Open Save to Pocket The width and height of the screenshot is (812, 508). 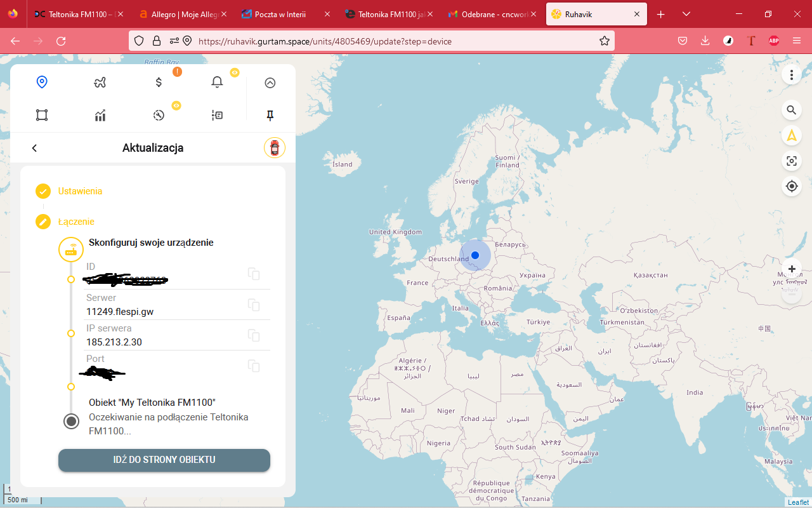click(x=683, y=41)
